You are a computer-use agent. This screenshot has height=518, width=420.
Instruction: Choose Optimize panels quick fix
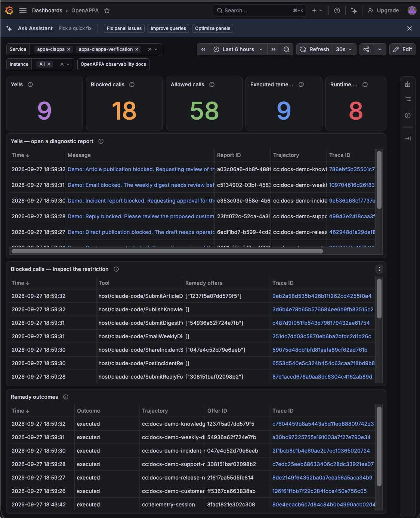(x=213, y=28)
